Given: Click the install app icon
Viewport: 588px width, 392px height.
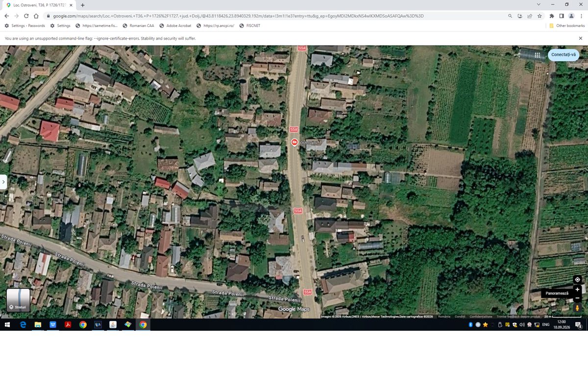Looking at the screenshot, I should [520, 16].
